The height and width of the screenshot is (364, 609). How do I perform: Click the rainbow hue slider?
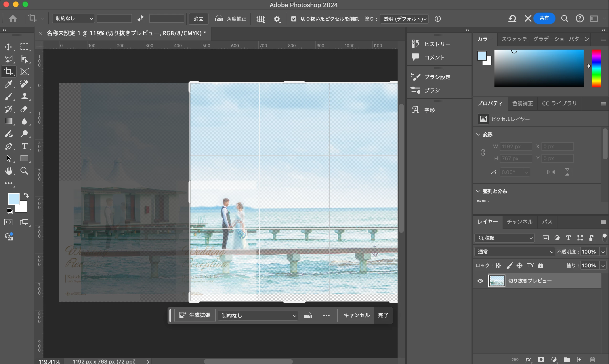(x=596, y=68)
